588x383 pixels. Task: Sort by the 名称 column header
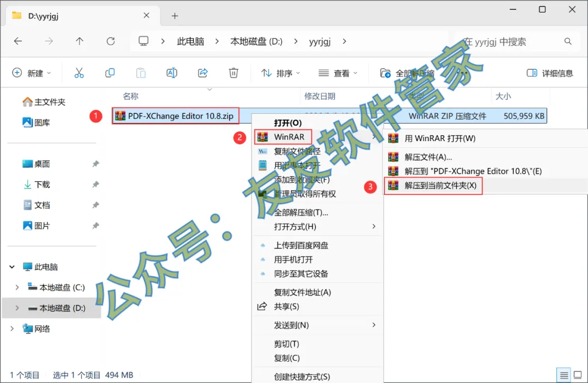click(131, 96)
